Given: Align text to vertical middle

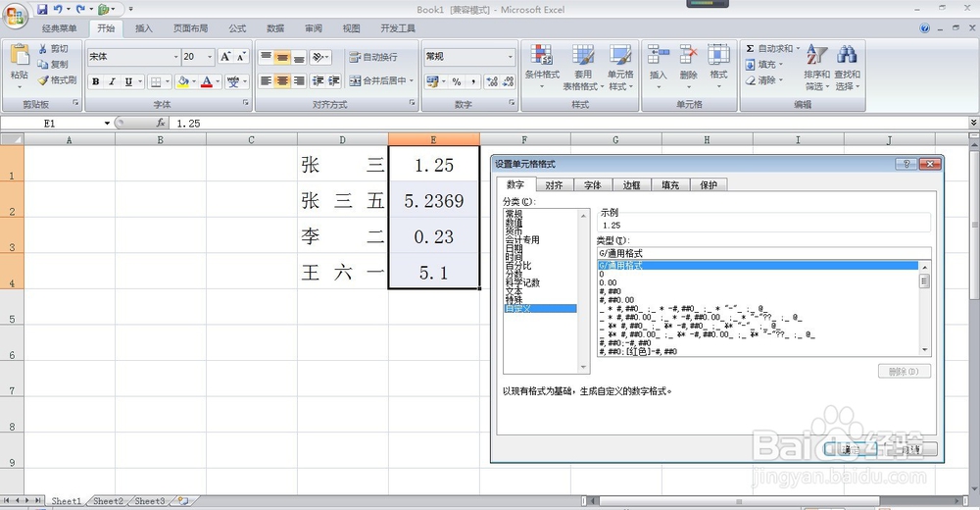Looking at the screenshot, I should (x=282, y=57).
